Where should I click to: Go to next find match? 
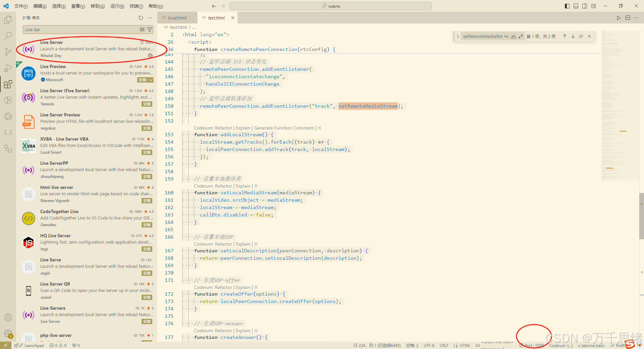click(573, 36)
